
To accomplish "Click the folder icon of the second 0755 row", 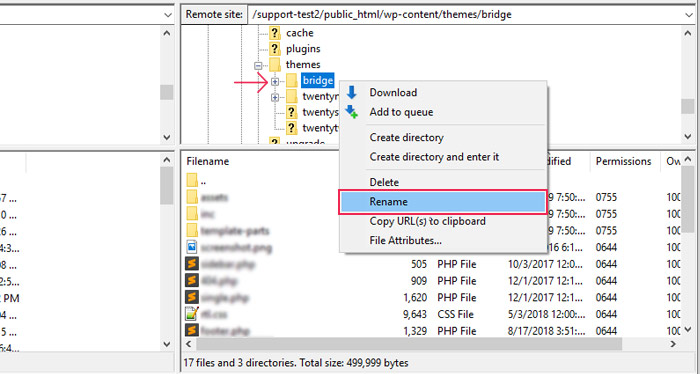I will tap(192, 214).
